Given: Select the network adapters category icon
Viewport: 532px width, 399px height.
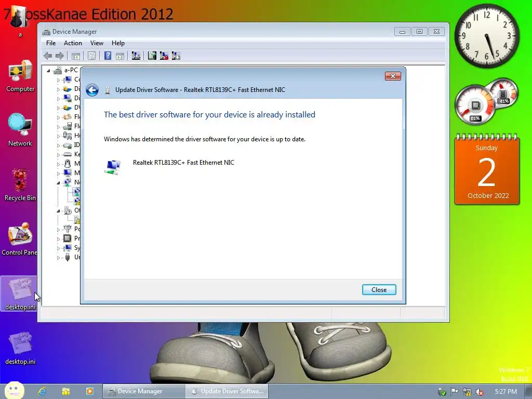Looking at the screenshot, I should click(x=68, y=182).
